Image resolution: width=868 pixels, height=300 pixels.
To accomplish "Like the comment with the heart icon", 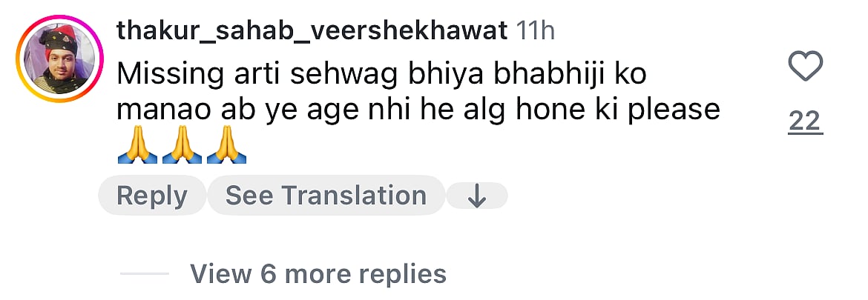I will 806,67.
